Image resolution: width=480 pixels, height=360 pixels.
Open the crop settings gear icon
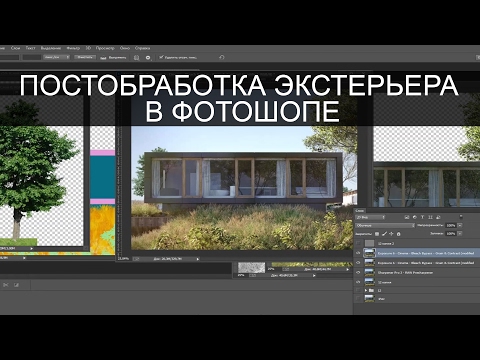tap(148, 58)
